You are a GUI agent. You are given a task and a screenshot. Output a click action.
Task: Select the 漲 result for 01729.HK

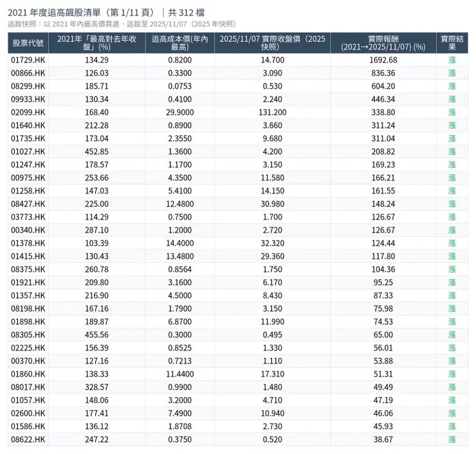[452, 60]
